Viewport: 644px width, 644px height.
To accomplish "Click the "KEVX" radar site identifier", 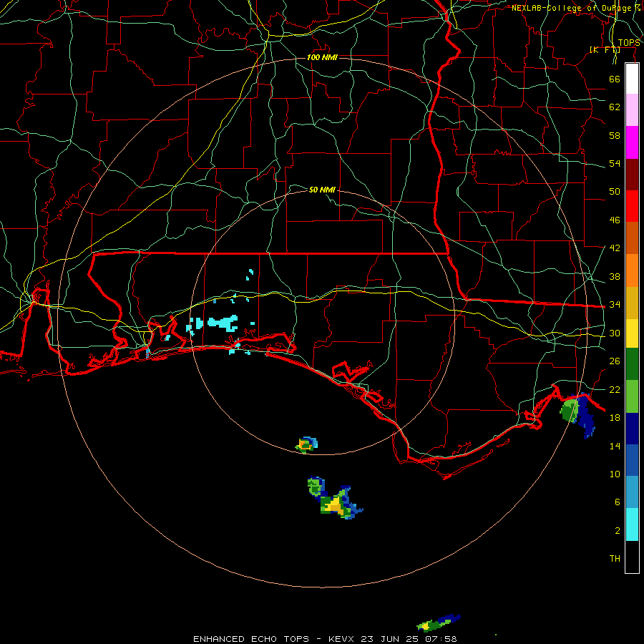I will (x=341, y=639).
